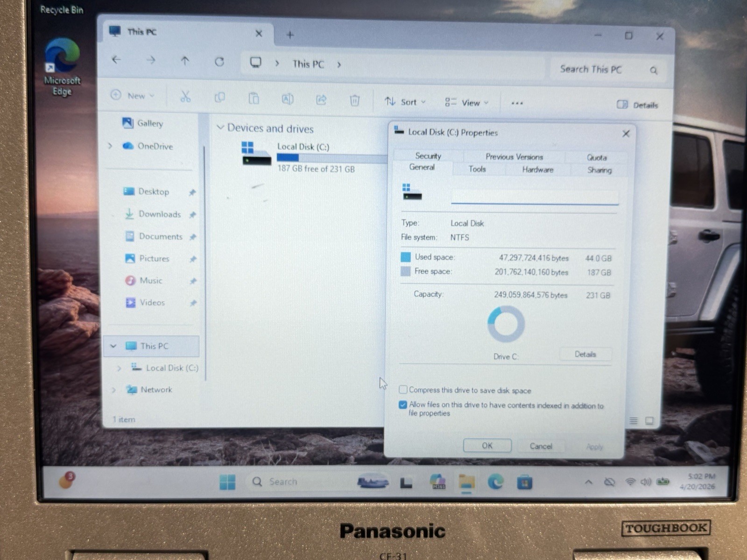Select details list view in status bar
Viewport: 747px width, 560px height.
pyautogui.click(x=634, y=421)
